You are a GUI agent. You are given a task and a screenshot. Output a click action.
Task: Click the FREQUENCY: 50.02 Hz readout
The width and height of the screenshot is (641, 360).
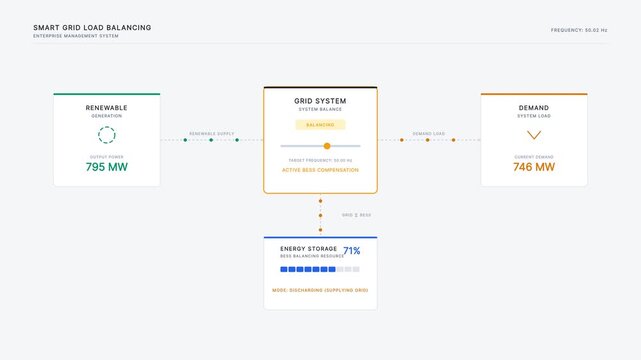pyautogui.click(x=579, y=30)
